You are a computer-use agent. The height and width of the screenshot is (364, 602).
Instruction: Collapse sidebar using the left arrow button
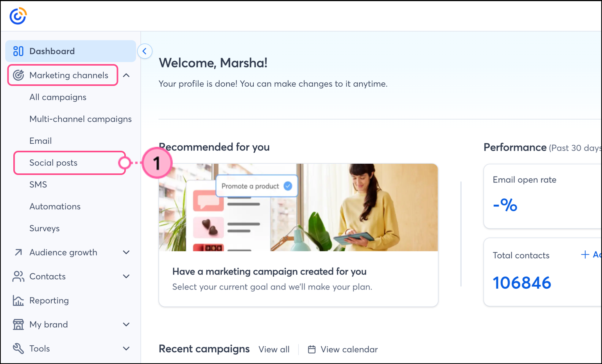[145, 51]
